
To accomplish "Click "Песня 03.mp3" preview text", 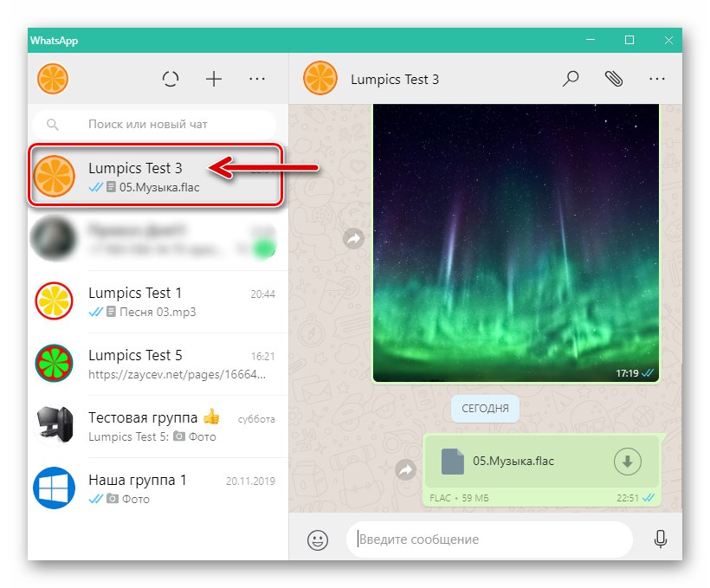I will click(x=158, y=312).
